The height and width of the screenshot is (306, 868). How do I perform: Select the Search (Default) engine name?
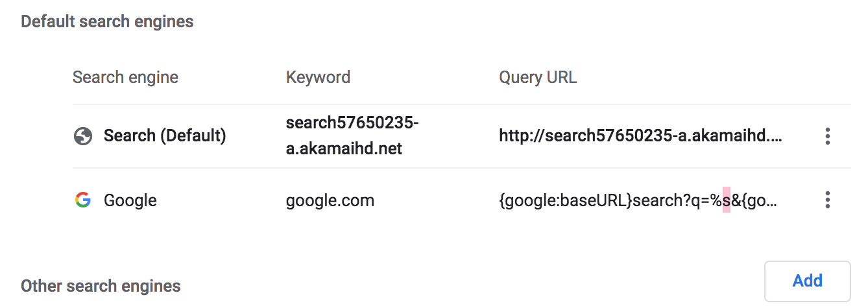pos(165,136)
